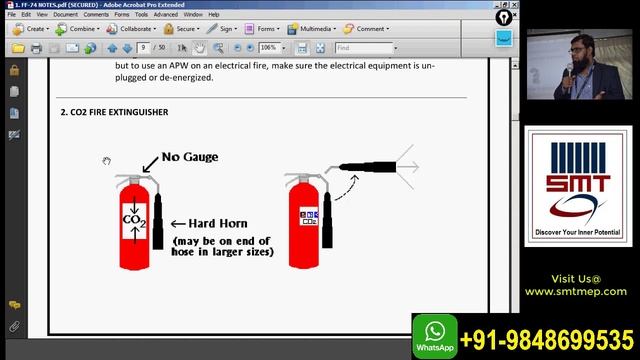Viewport: 640px width, 360px height.
Task: Click the Find text field
Action: coord(364,48)
